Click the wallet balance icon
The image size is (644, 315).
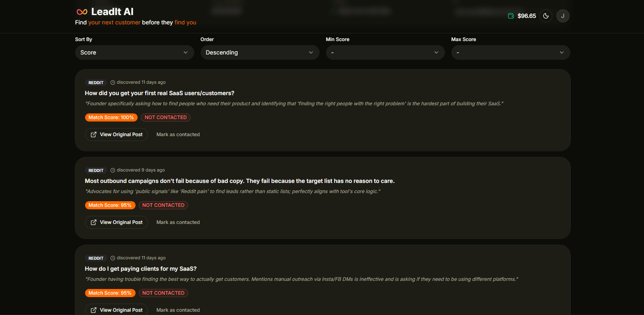(511, 16)
